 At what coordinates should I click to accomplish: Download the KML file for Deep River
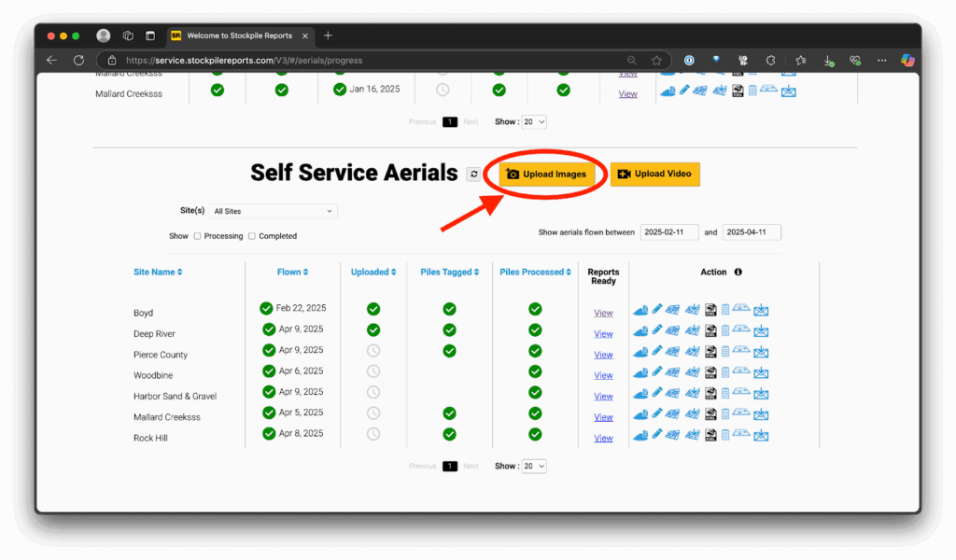[x=710, y=331]
